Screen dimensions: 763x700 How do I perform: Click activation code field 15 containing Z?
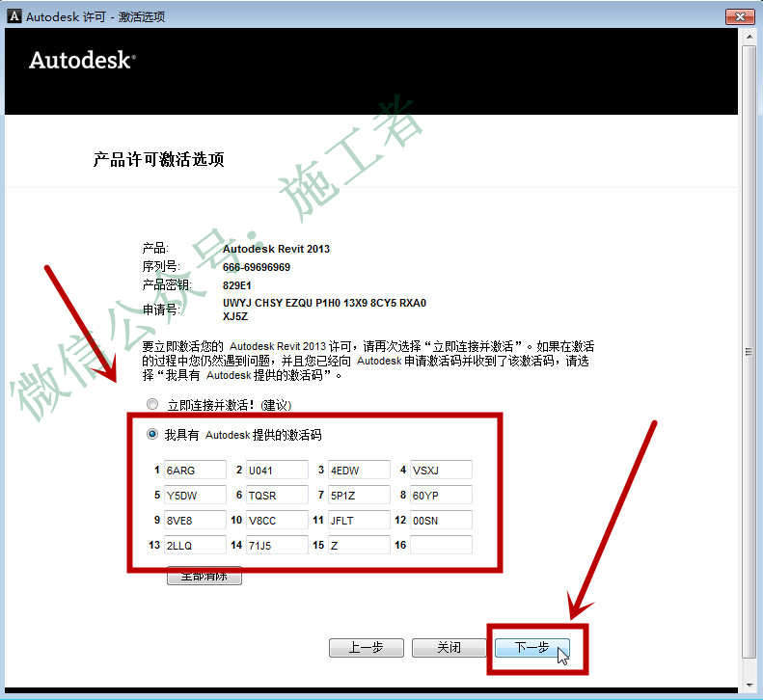click(x=359, y=546)
